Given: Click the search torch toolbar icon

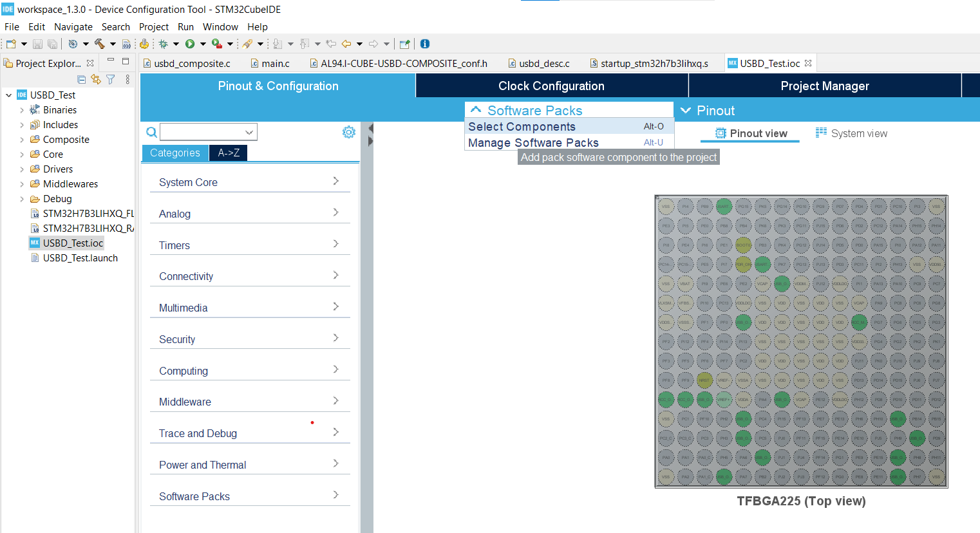Looking at the screenshot, I should coord(247,44).
